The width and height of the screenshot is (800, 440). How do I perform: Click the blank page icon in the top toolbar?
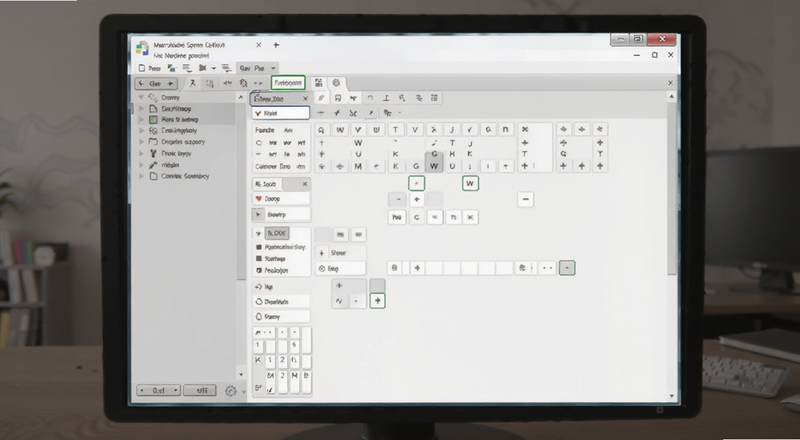tap(142, 68)
